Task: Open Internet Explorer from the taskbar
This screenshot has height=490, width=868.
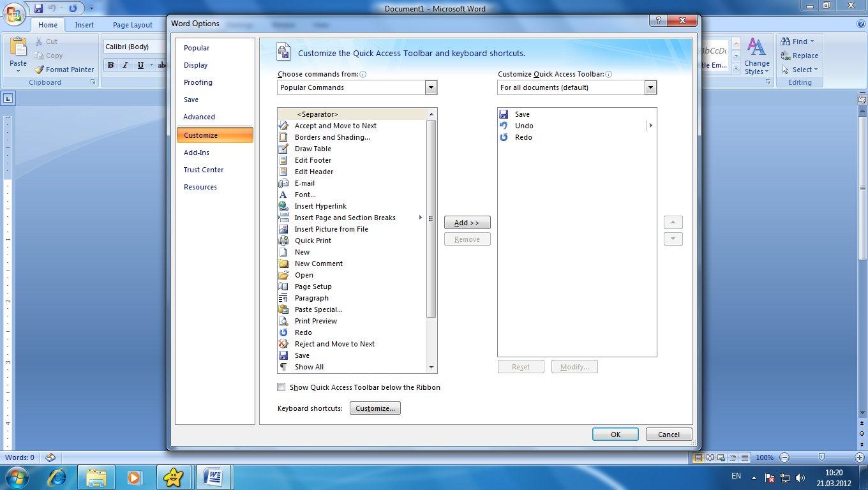Action: pyautogui.click(x=56, y=477)
